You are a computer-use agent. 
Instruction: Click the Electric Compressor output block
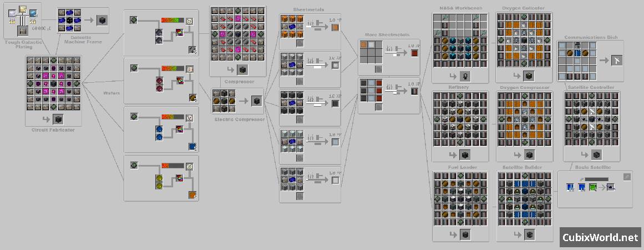click(257, 101)
